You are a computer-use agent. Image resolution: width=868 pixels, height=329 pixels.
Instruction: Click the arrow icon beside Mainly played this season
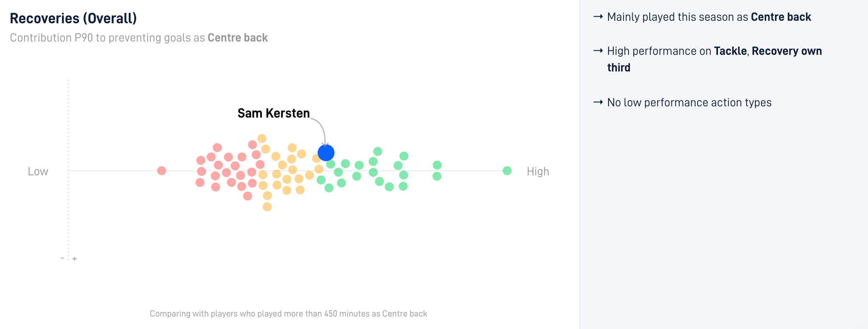coord(598,17)
